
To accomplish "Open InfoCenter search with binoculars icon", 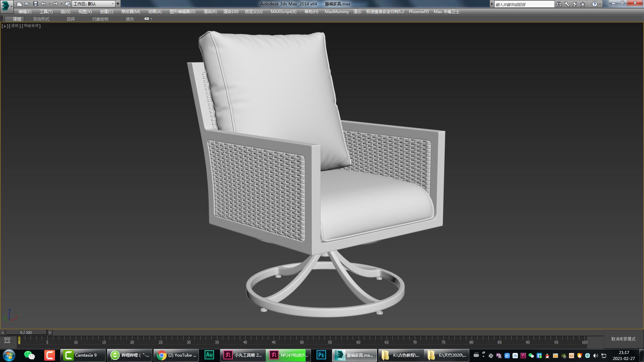I will click(559, 4).
